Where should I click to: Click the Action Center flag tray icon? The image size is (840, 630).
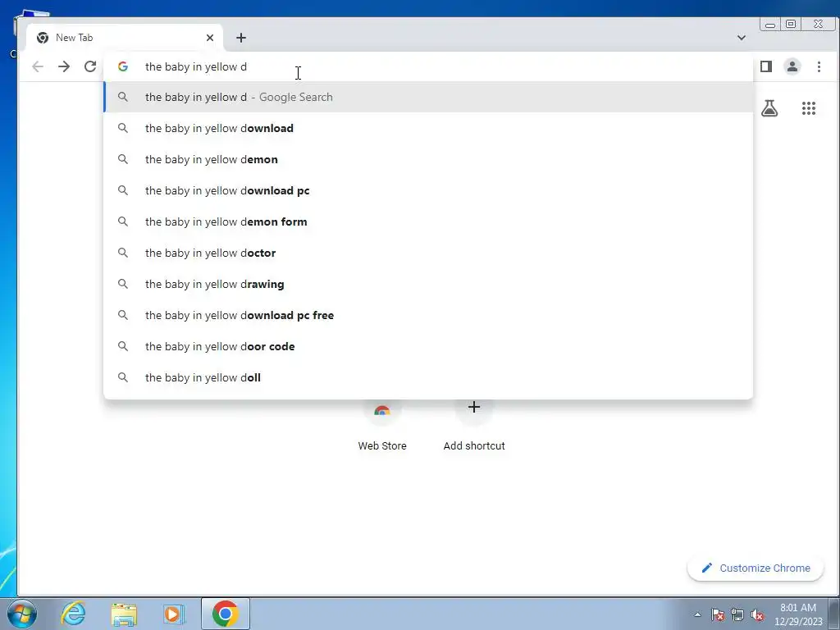point(718,614)
